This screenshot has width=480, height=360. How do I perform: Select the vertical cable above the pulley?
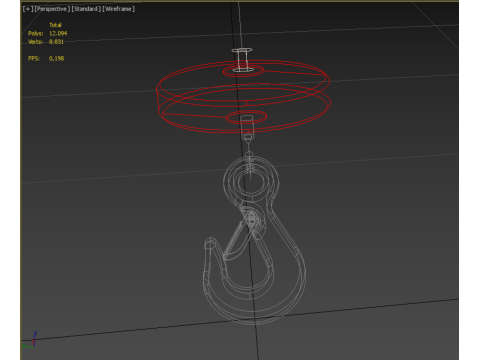coord(239,25)
